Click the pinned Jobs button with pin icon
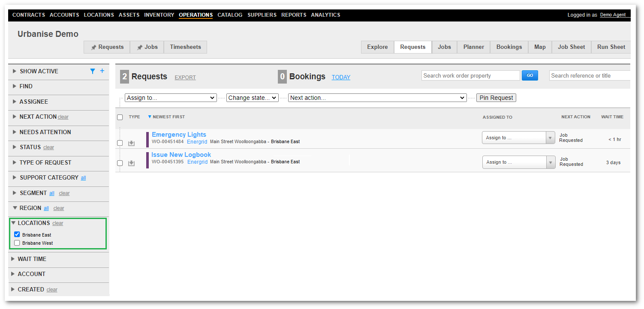 click(x=147, y=47)
